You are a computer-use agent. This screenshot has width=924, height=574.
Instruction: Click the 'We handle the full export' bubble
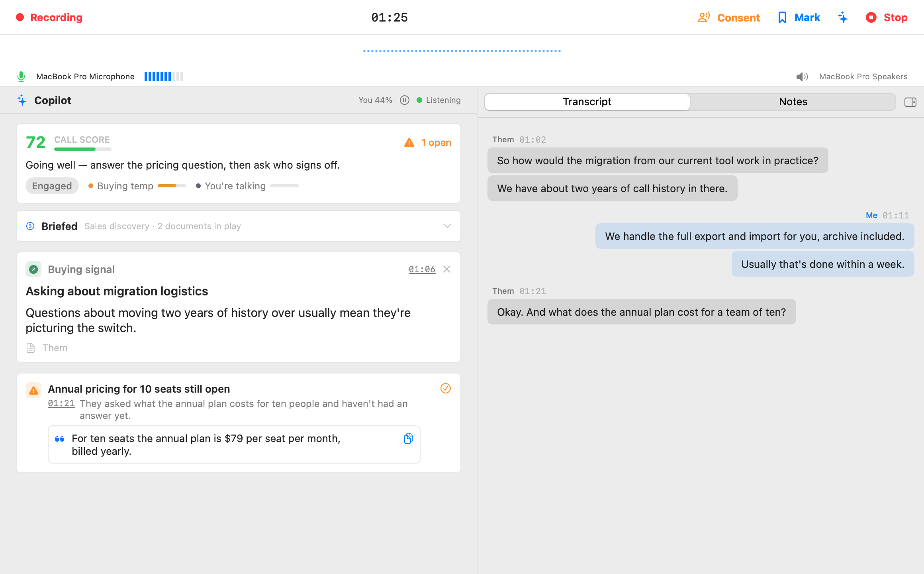pyautogui.click(x=754, y=236)
